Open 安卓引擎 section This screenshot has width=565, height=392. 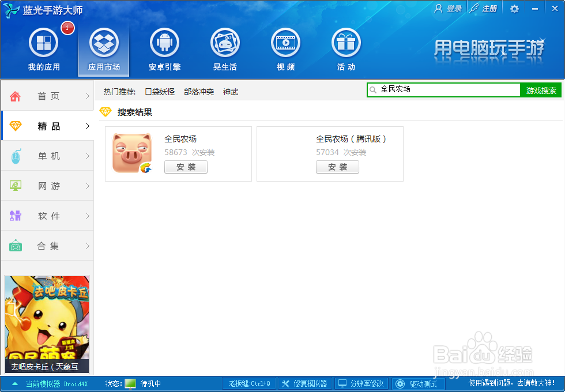coord(165,50)
